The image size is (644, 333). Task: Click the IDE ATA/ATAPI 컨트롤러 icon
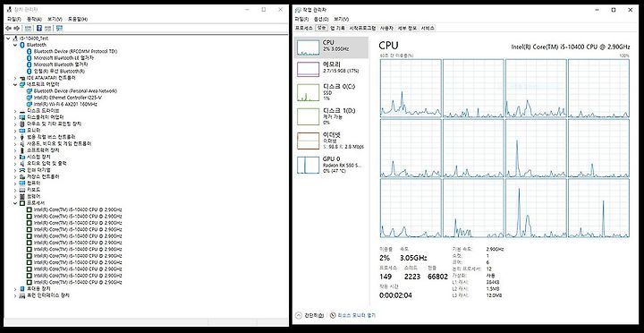pyautogui.click(x=22, y=78)
